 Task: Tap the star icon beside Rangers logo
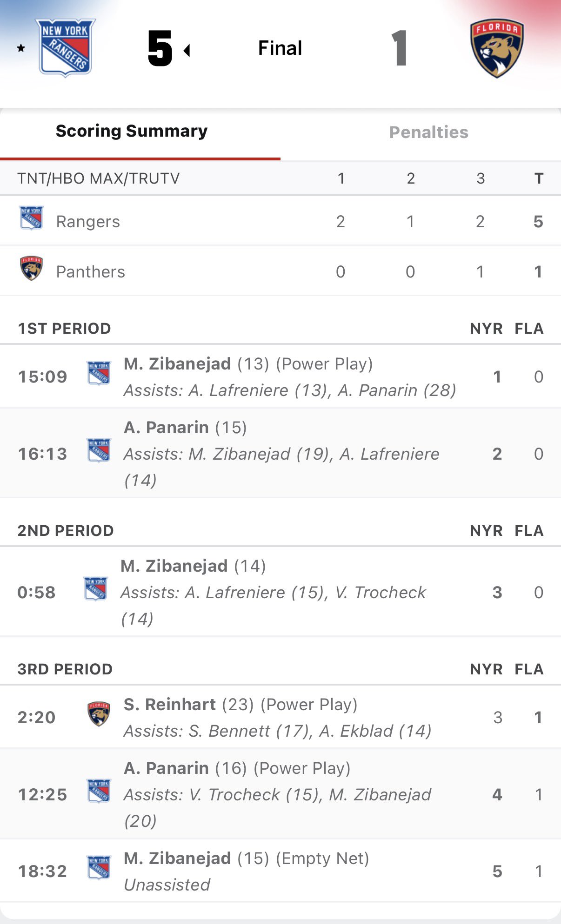21,48
